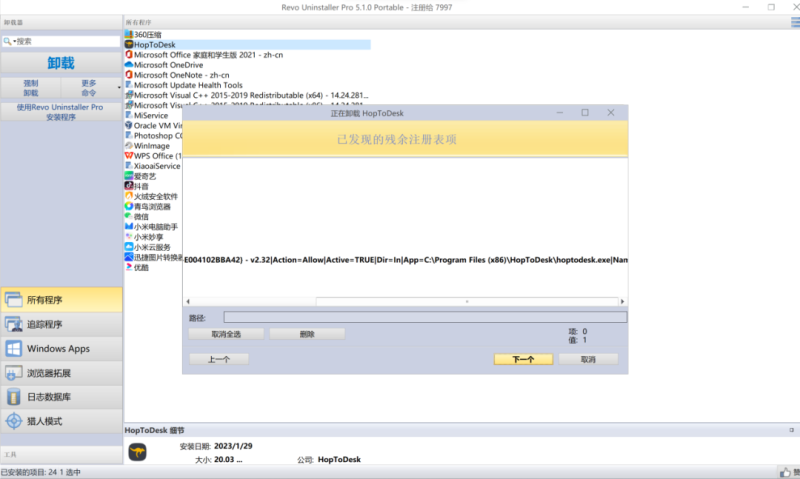The image size is (800, 479).
Task: Open the 追踪程序 section
Action: (61, 324)
